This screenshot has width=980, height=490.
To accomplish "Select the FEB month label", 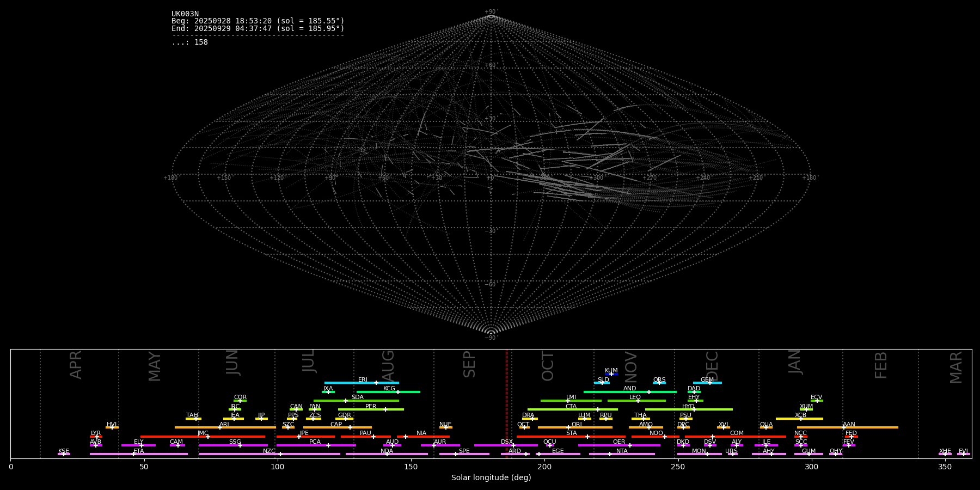I will pyautogui.click(x=881, y=365).
